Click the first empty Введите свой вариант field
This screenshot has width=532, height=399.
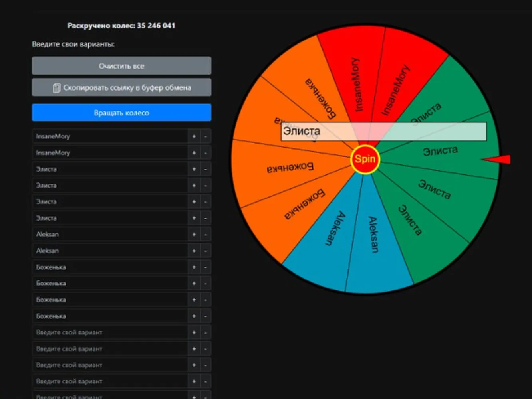coord(110,332)
